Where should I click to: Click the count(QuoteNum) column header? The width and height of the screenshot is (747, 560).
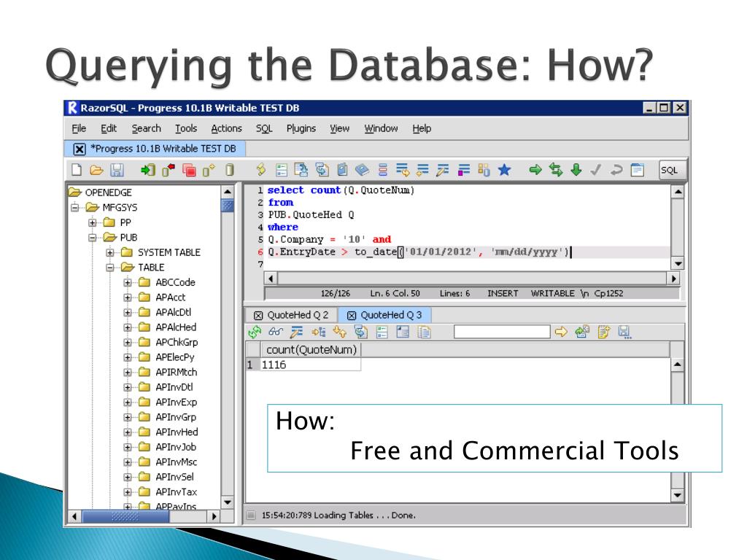(x=311, y=349)
